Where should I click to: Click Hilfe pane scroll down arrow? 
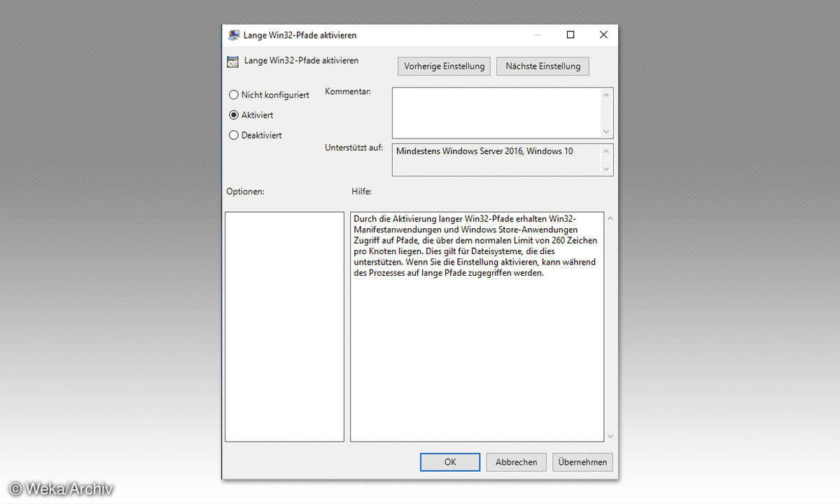(x=610, y=435)
